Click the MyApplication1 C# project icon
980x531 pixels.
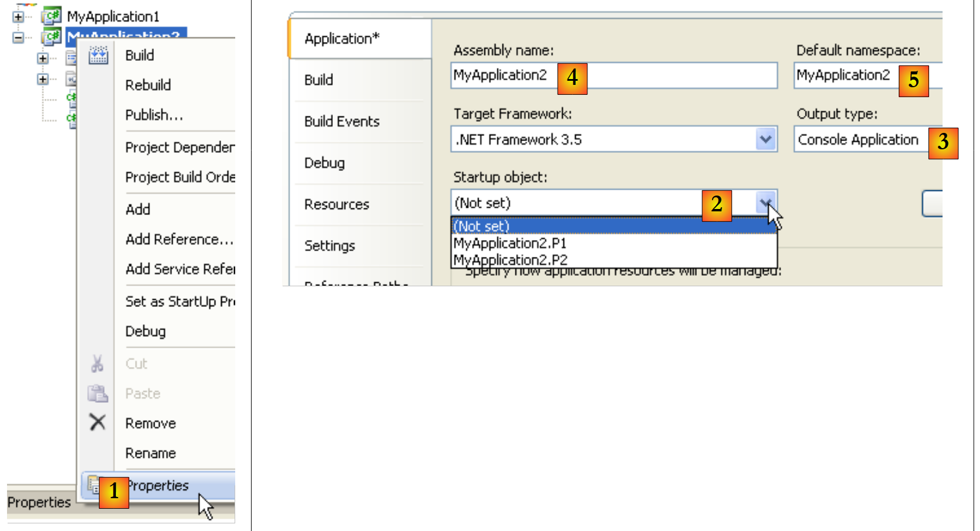(x=51, y=16)
